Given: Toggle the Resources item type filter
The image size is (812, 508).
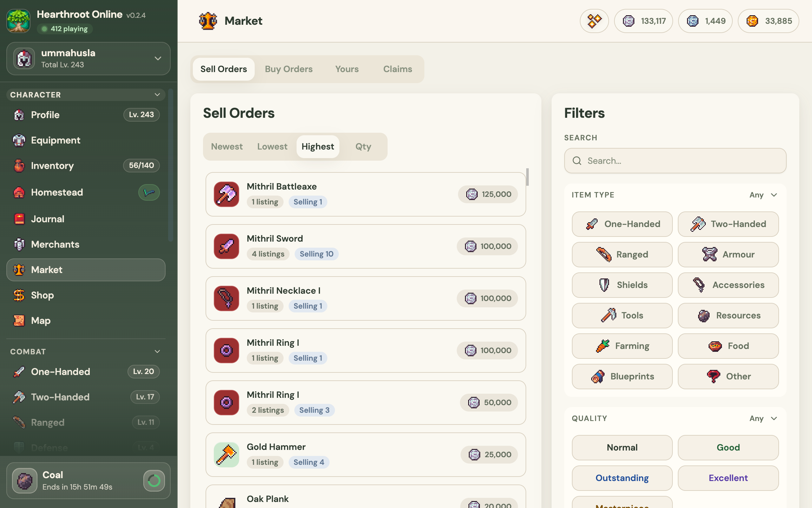Looking at the screenshot, I should (x=728, y=316).
